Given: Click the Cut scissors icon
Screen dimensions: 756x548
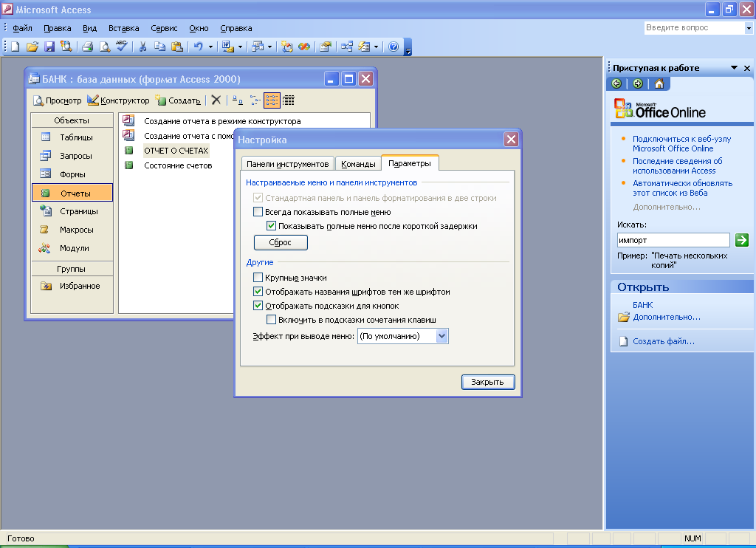Looking at the screenshot, I should pos(142,47).
